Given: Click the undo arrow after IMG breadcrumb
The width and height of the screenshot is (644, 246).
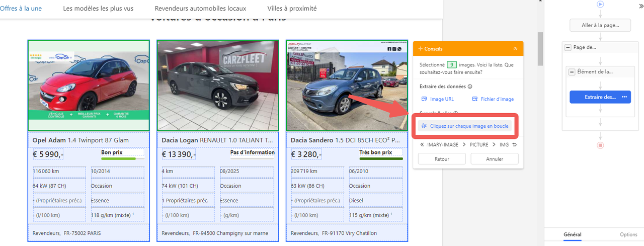Looking at the screenshot, I should point(515,145).
